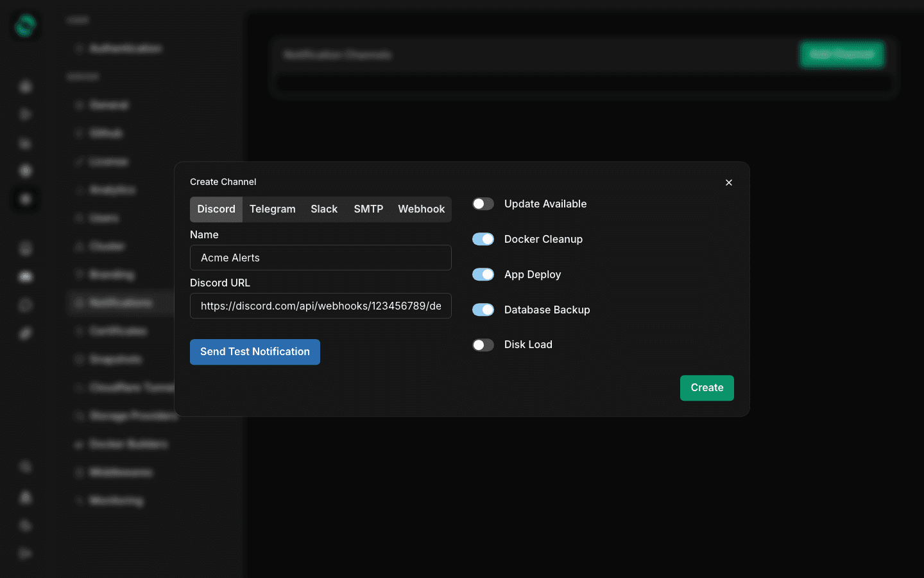Click the Docker Cleanup label
924x578 pixels.
click(543, 239)
